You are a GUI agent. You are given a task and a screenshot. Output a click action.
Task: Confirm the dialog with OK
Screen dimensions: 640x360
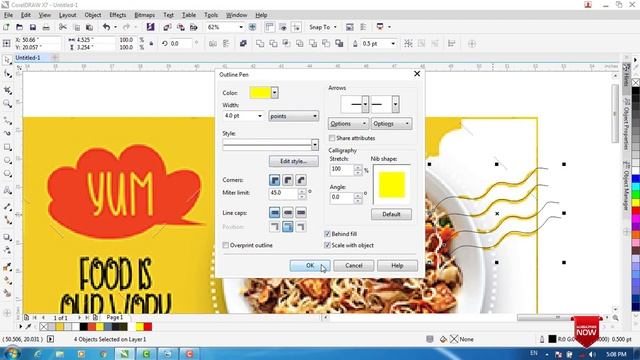[310, 266]
